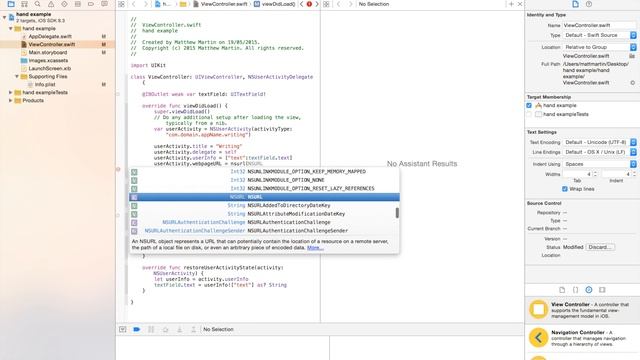The height and width of the screenshot is (360, 640).
Task: Close the assistant editor pane
Action: 520,4
